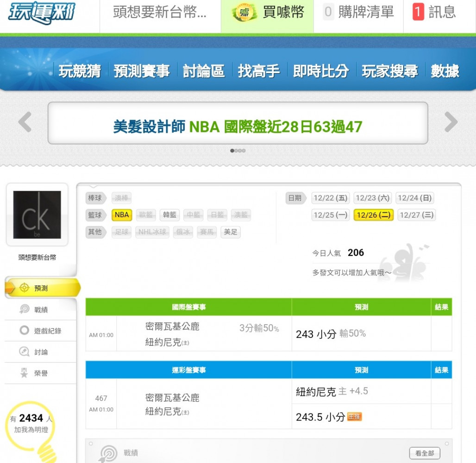Click the 戰績 icon in sidebar
The image size is (476, 463).
pyautogui.click(x=24, y=309)
